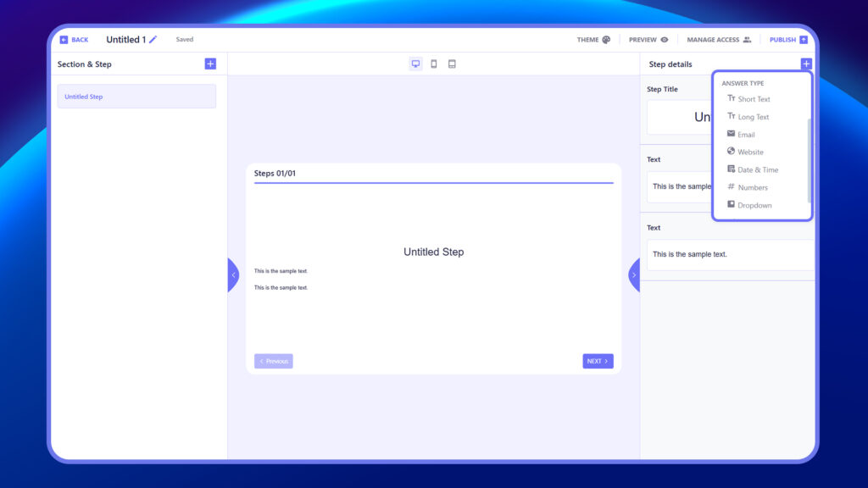The image size is (868, 488).
Task: Click the THEME label
Action: 587,40
